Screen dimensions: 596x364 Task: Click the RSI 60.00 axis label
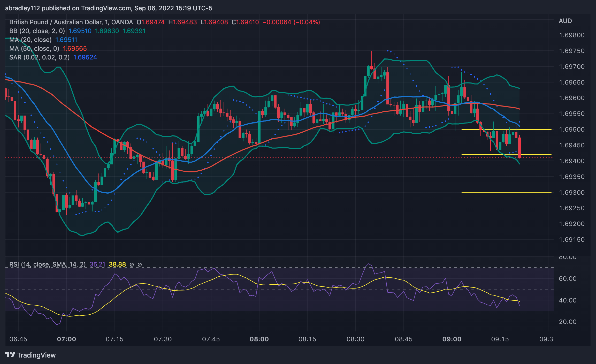[568, 279]
